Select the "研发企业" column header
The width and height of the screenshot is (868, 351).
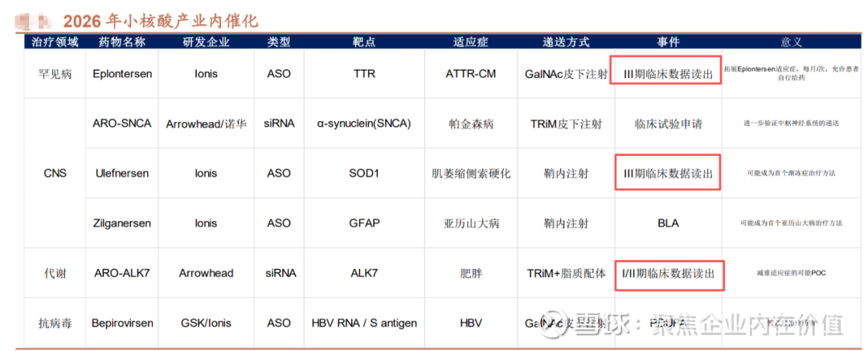click(206, 42)
